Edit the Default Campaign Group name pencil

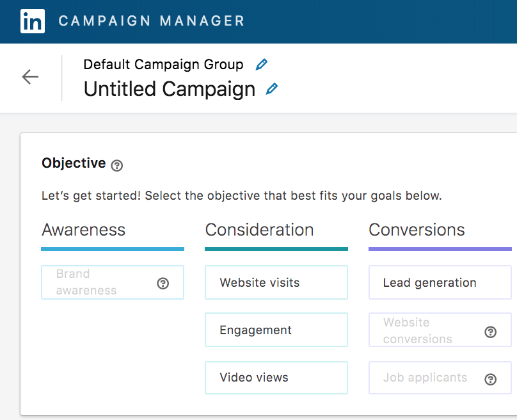click(261, 65)
